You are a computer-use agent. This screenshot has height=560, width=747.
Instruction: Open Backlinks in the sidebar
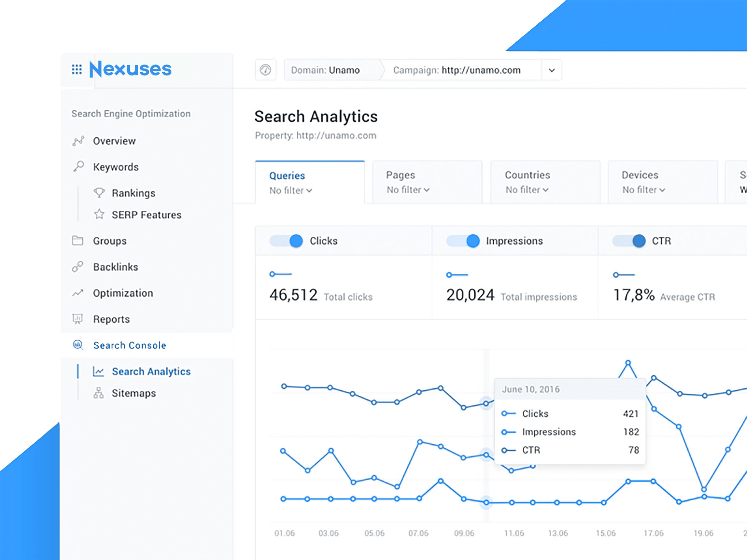pyautogui.click(x=116, y=267)
